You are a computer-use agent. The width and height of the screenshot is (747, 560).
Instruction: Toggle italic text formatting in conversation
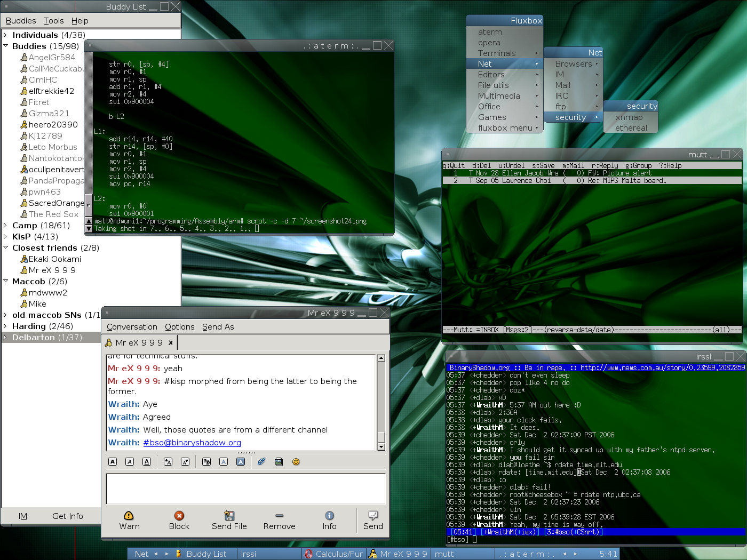(130, 462)
